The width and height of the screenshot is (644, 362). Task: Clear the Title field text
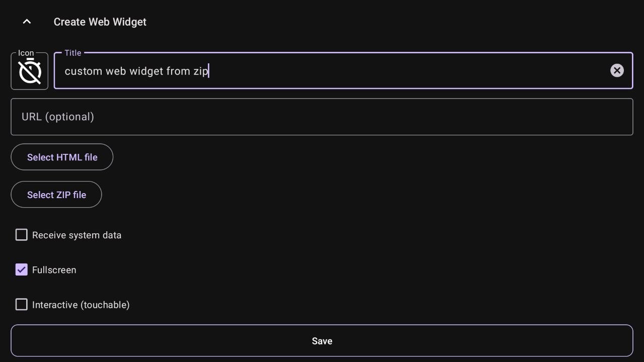coord(617,70)
